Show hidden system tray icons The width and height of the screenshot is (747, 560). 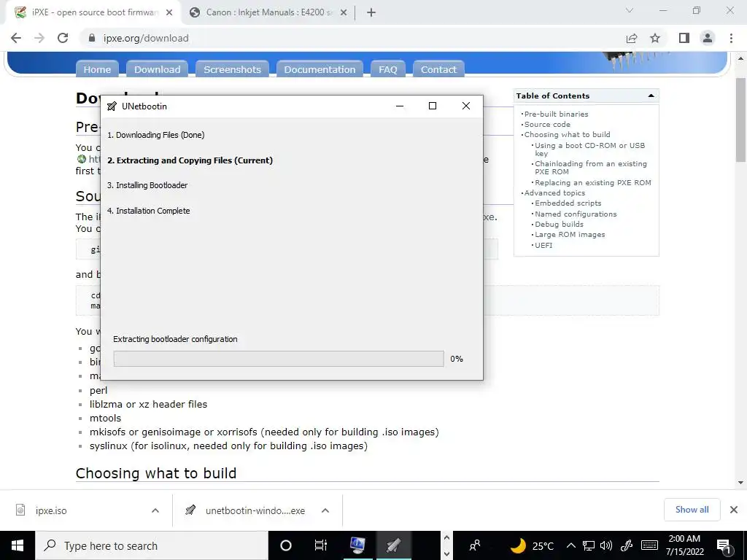tap(571, 545)
